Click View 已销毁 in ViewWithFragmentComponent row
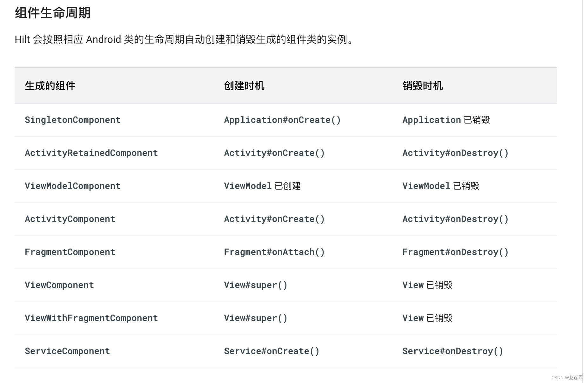588x383 pixels. (x=427, y=318)
